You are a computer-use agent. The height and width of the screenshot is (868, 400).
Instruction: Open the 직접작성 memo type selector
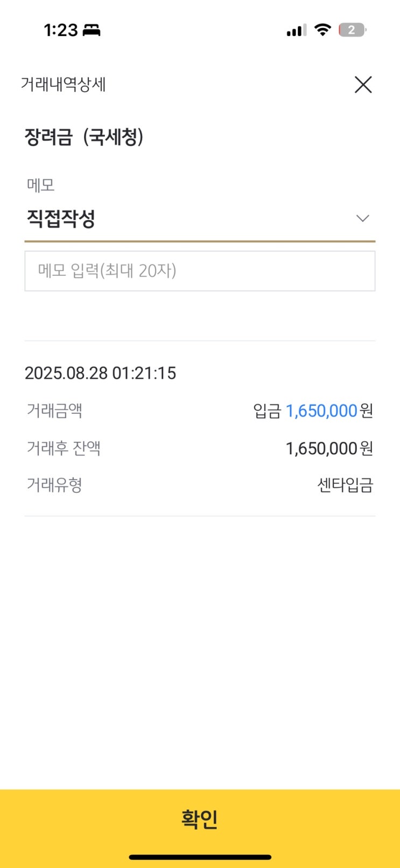coord(61,219)
